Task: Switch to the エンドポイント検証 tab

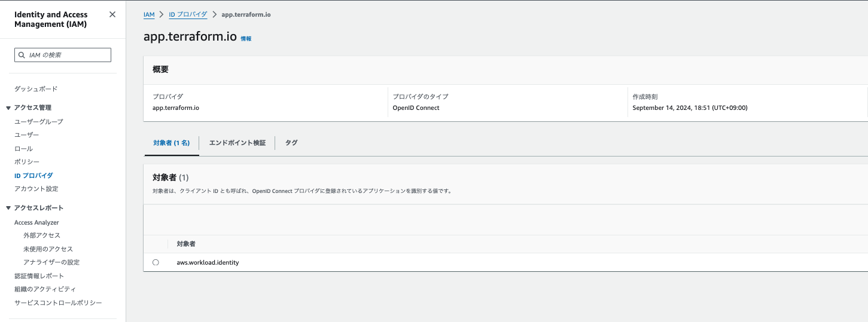Action: [237, 143]
